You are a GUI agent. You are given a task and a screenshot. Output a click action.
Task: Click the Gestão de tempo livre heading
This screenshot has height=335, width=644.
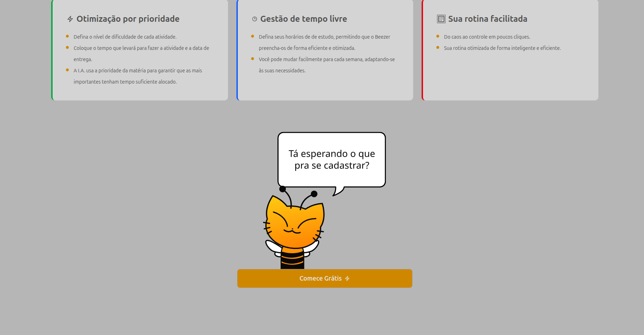(303, 19)
